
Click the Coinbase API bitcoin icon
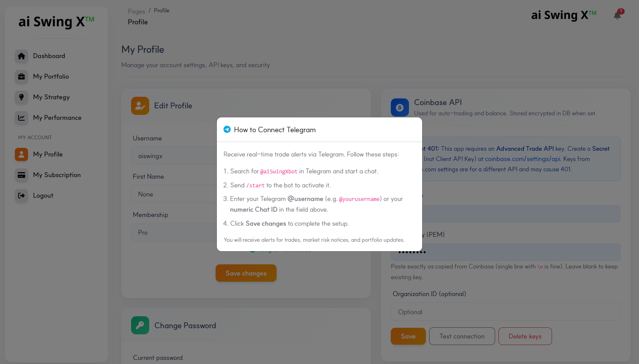(x=400, y=107)
